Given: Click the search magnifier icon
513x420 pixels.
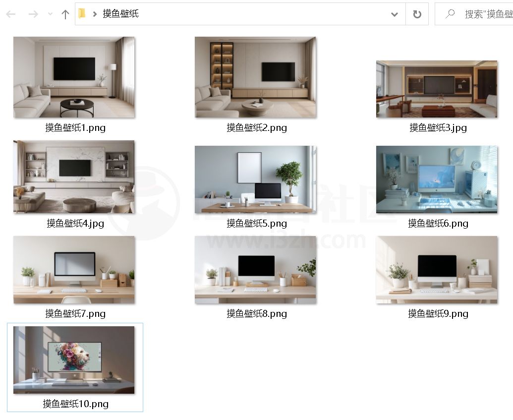Looking at the screenshot, I should pyautogui.click(x=450, y=14).
